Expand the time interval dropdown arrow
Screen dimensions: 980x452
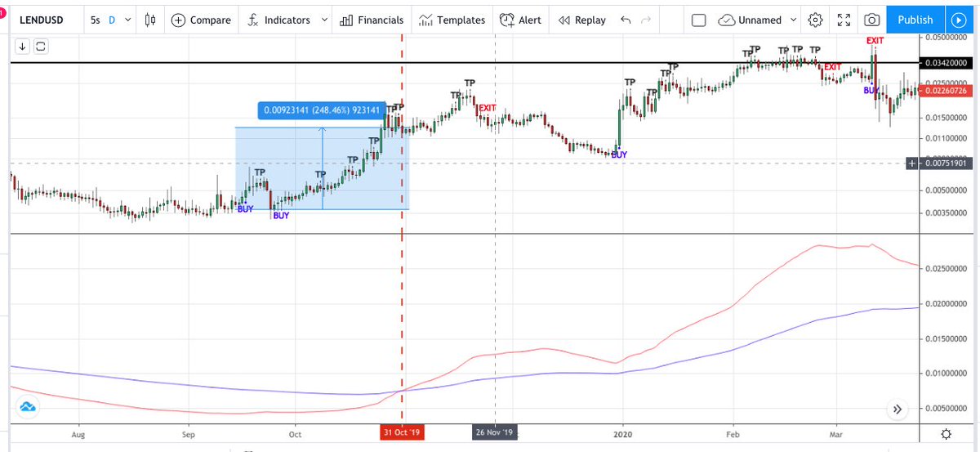[127, 20]
